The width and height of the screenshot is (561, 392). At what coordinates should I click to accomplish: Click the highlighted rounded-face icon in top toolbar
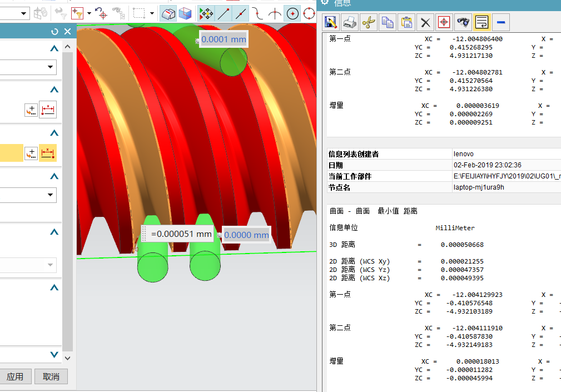(x=168, y=13)
